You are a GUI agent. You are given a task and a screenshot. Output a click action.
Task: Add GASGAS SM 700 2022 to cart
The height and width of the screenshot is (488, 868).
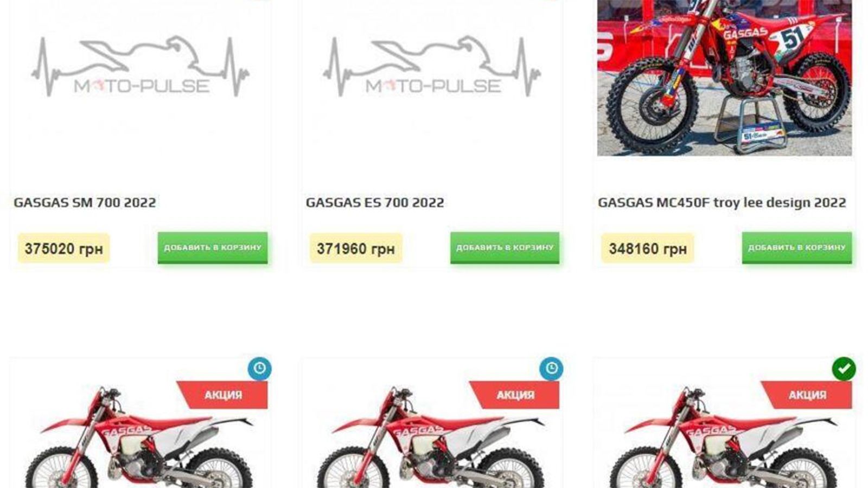(213, 248)
